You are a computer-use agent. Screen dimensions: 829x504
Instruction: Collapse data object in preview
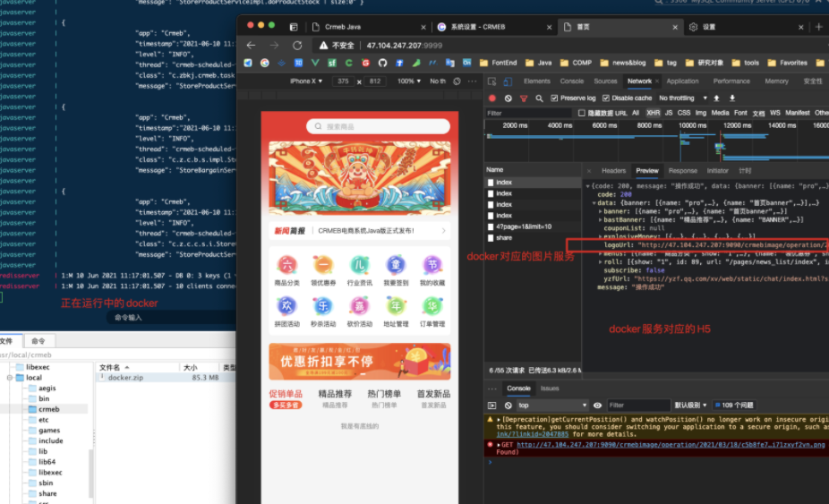click(594, 203)
